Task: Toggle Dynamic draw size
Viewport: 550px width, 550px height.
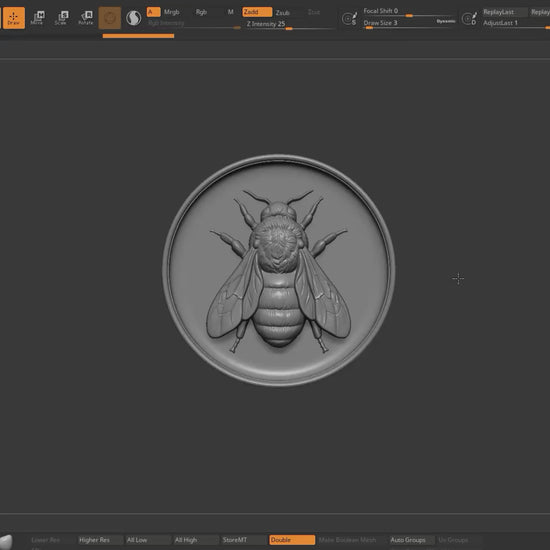Action: [x=446, y=21]
